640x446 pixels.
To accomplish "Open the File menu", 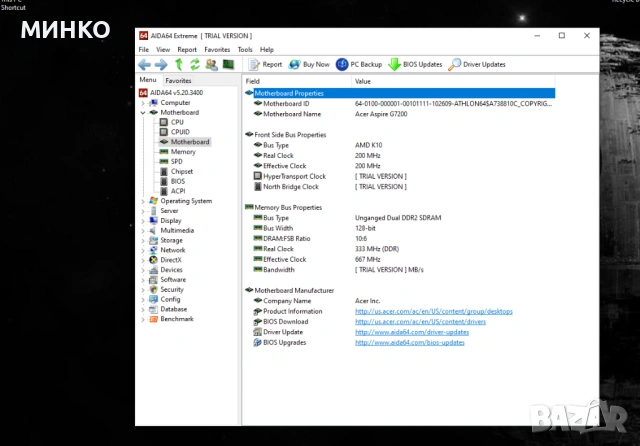I will [x=144, y=49].
